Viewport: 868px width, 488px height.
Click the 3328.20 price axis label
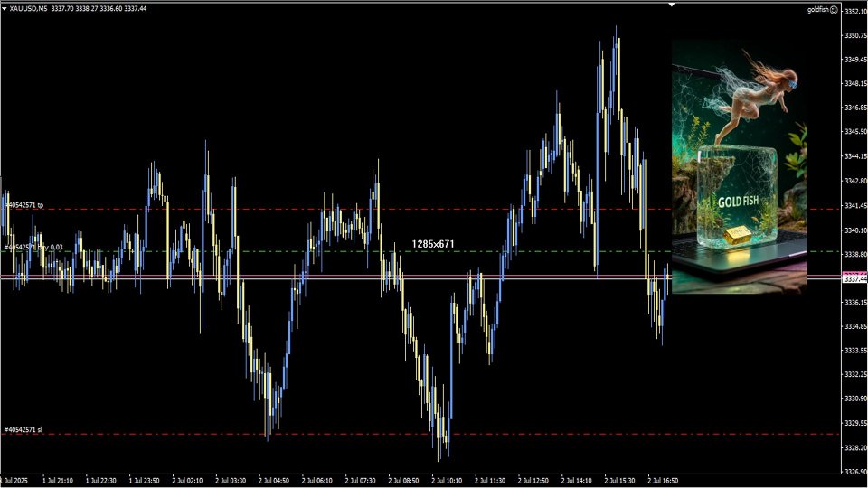click(x=855, y=447)
